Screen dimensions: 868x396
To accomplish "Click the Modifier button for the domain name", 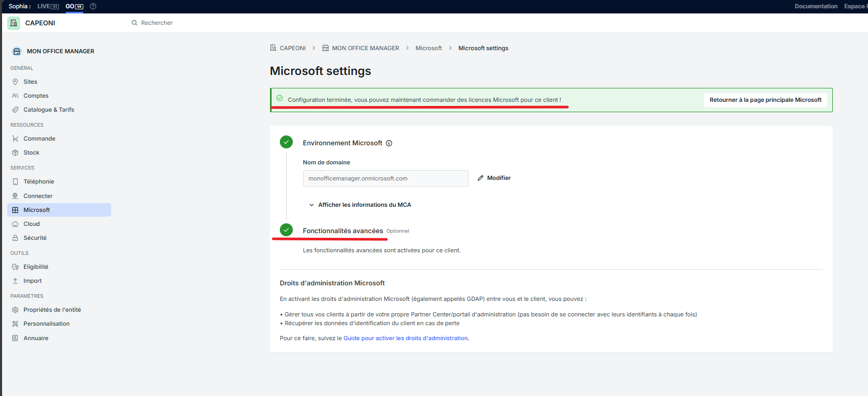I will point(494,178).
